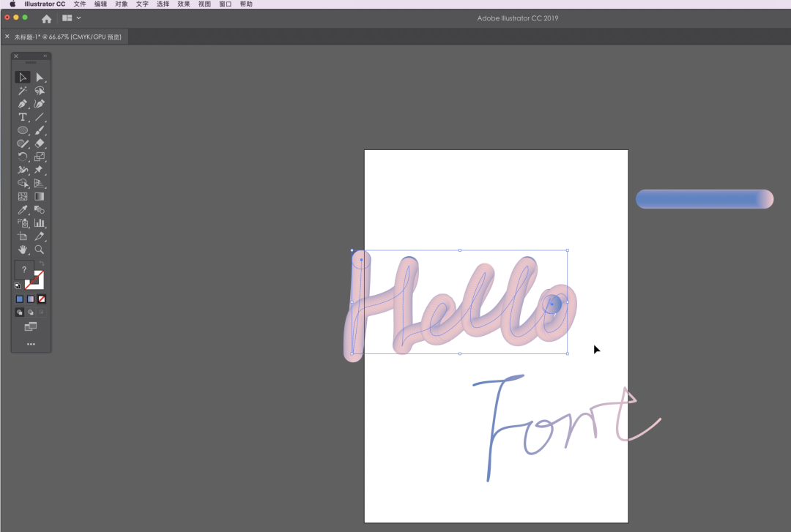The height and width of the screenshot is (532, 791).
Task: Open the workspace layout switcher dropdown
Action: tap(72, 18)
